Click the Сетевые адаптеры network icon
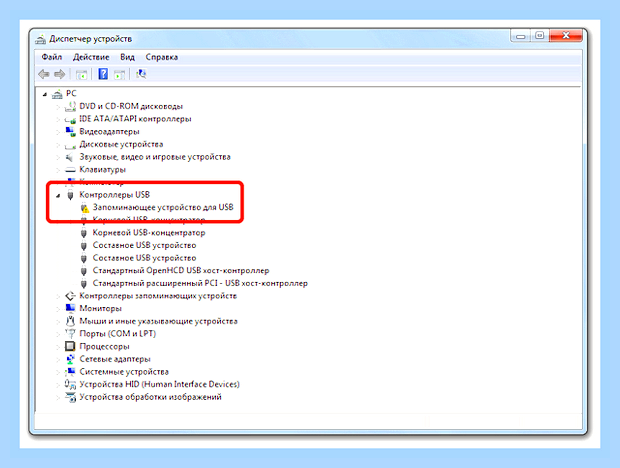 70,359
